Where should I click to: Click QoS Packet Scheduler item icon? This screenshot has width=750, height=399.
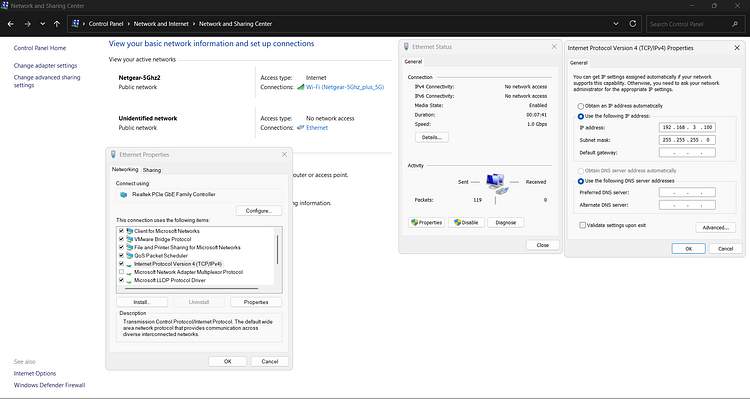point(130,255)
